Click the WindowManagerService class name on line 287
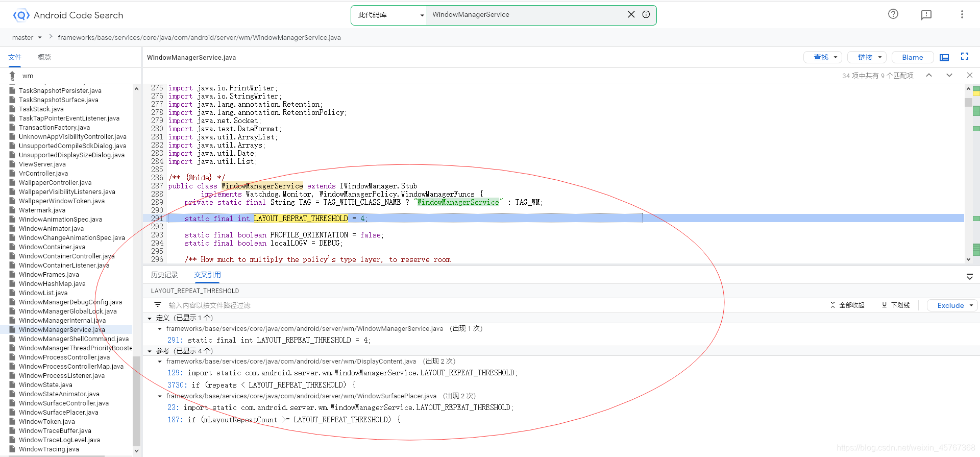 tap(262, 186)
